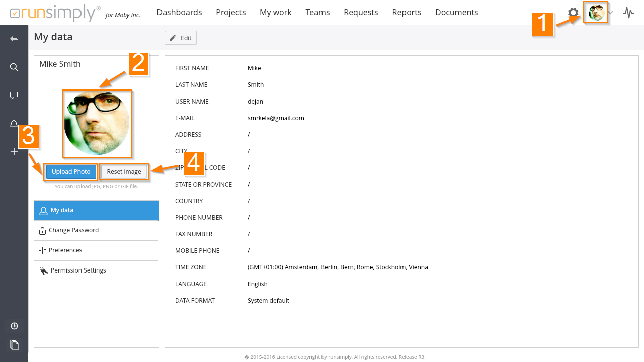Open the clock icon in the sidebar

coord(14,326)
